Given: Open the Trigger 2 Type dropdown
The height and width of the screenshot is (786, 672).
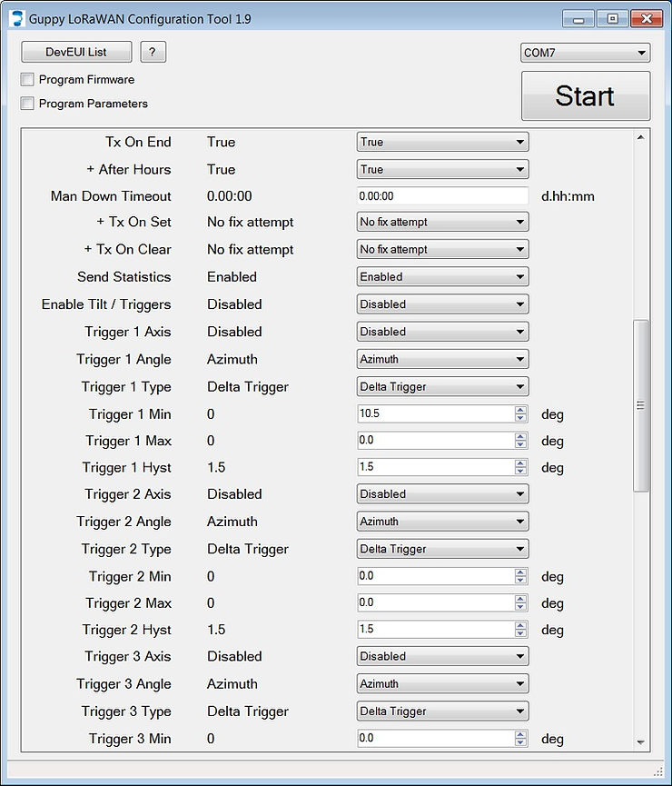Looking at the screenshot, I should click(x=442, y=550).
